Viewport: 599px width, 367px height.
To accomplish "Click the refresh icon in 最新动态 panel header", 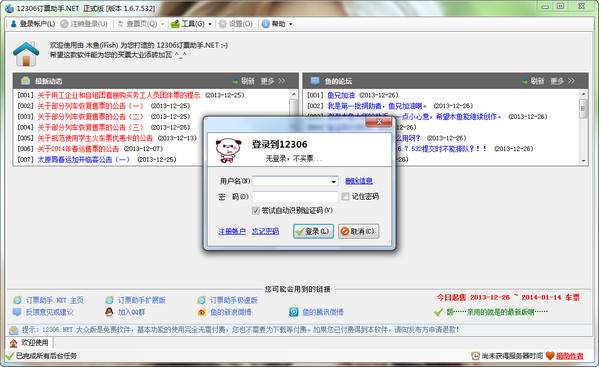I will pos(236,81).
